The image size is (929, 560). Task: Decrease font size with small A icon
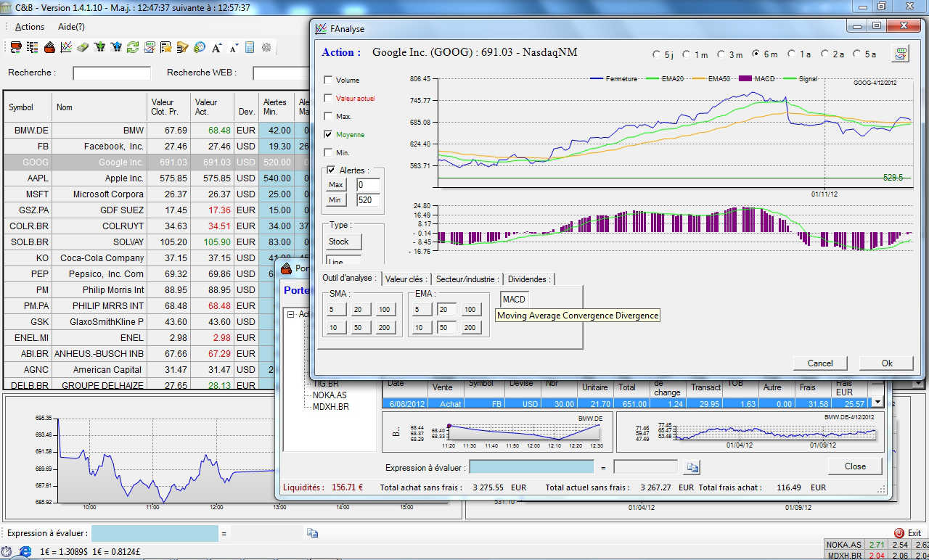coord(234,47)
